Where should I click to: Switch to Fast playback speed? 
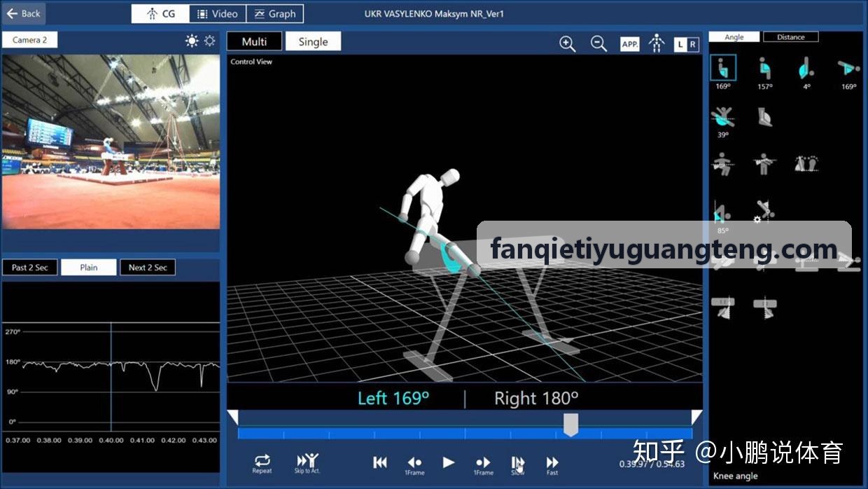coord(552,464)
